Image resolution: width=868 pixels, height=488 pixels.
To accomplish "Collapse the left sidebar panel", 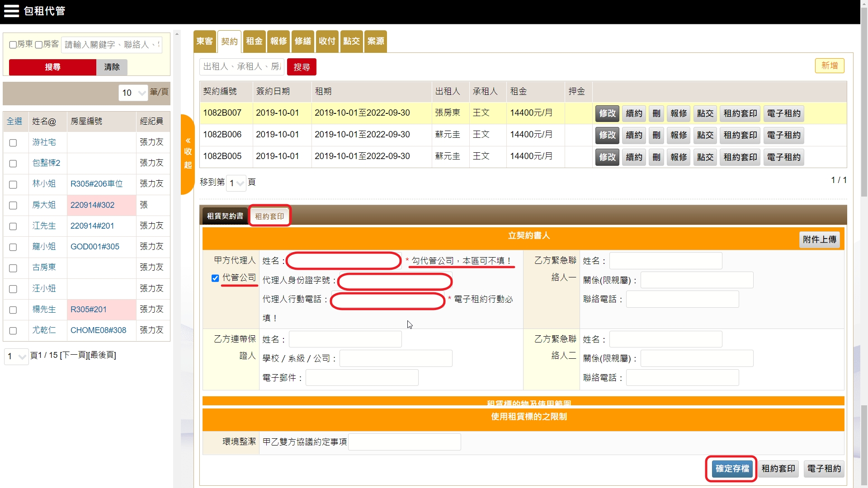I will (x=188, y=153).
